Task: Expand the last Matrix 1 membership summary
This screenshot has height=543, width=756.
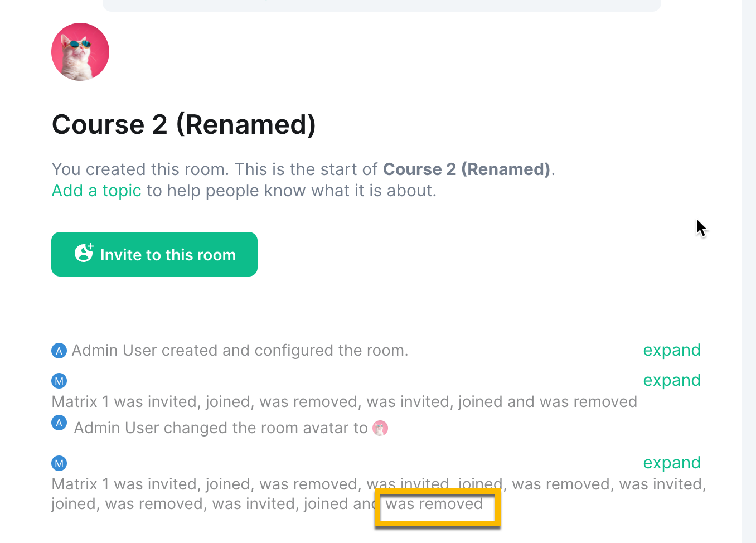Action: [x=672, y=463]
